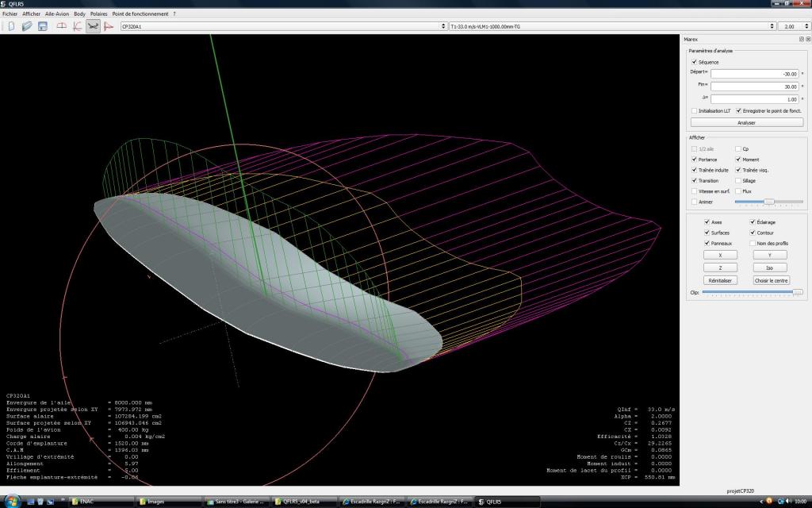The height and width of the screenshot is (508, 812).
Task: Open the 2.00 operating point dropdown
Action: click(793, 26)
